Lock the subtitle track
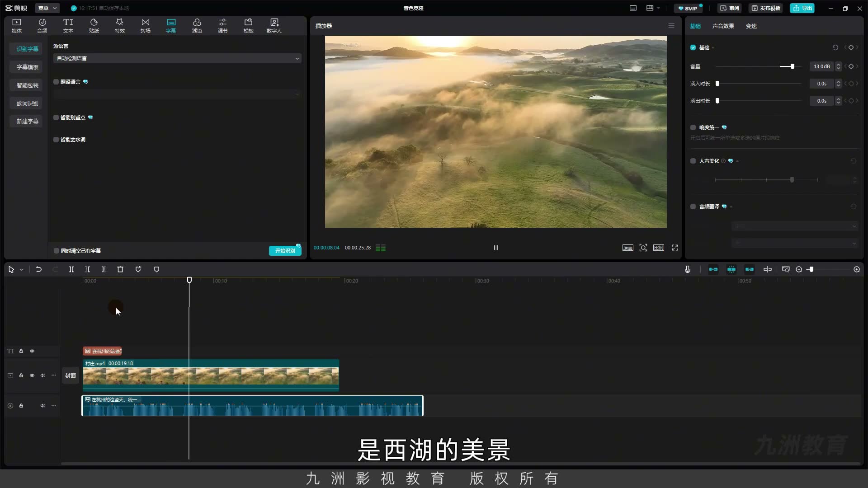This screenshot has width=868, height=488. (x=21, y=351)
